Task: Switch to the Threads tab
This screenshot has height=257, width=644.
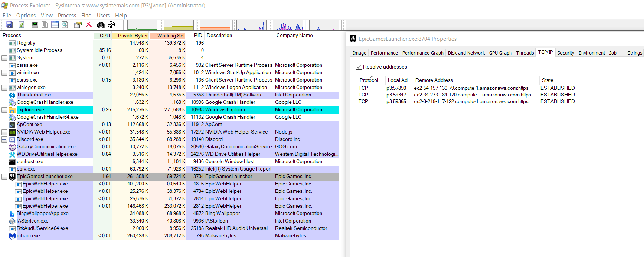Action: tap(525, 53)
